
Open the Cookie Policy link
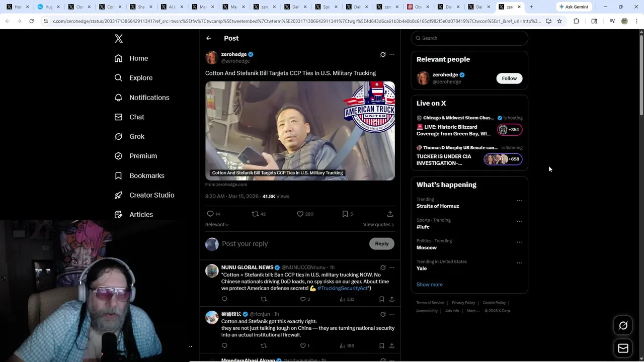pos(494,303)
